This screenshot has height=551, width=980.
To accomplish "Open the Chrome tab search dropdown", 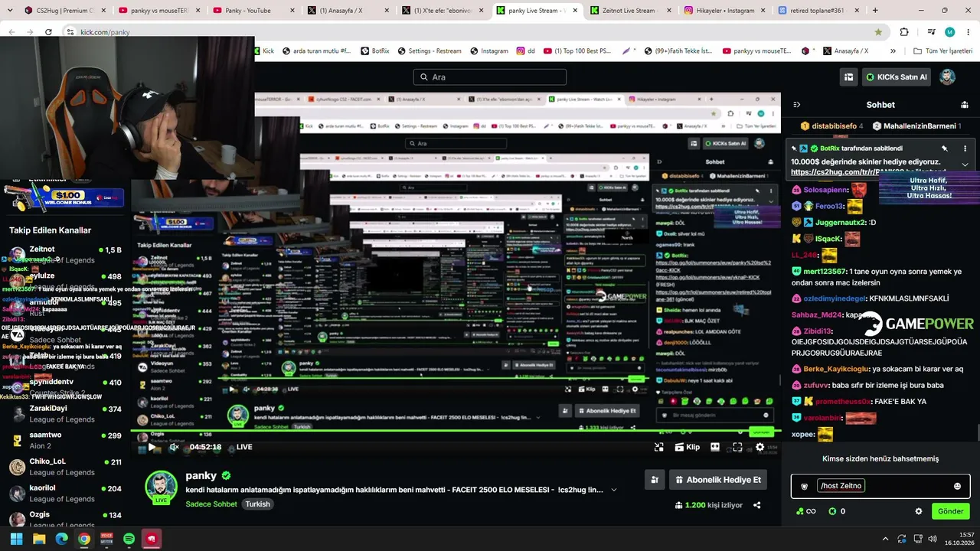I will (x=10, y=11).
